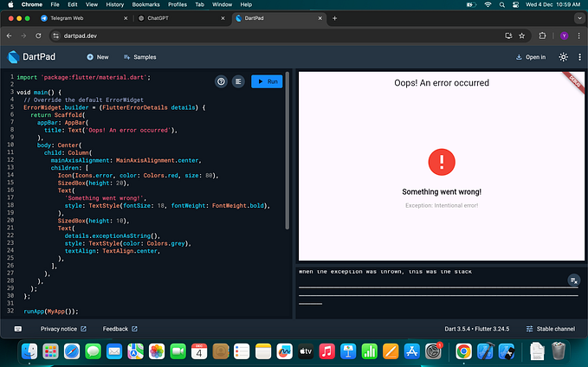The width and height of the screenshot is (588, 367).
Task: Open the Apple menu
Action: tap(10, 4)
